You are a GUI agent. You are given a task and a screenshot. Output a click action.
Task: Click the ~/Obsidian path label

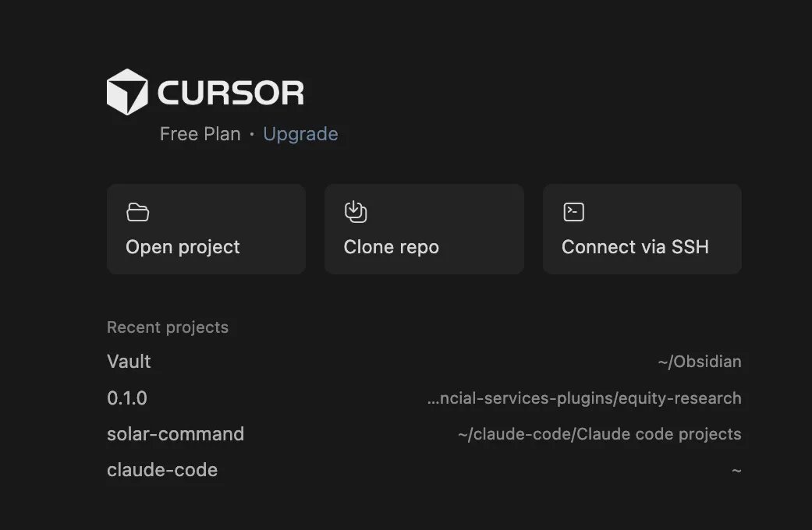point(700,362)
